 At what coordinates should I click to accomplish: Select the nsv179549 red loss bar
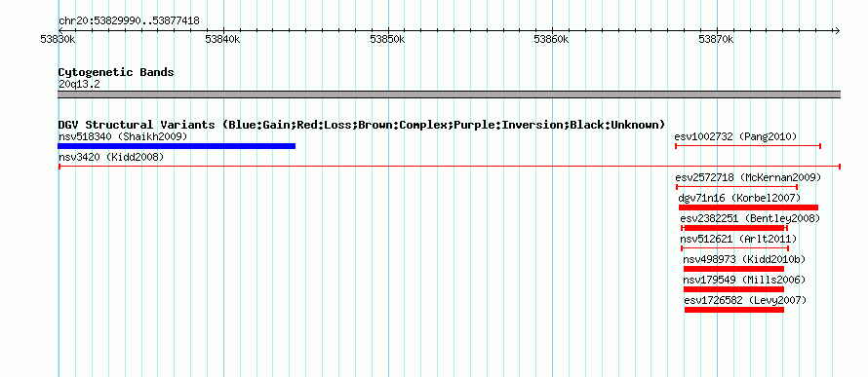[734, 289]
